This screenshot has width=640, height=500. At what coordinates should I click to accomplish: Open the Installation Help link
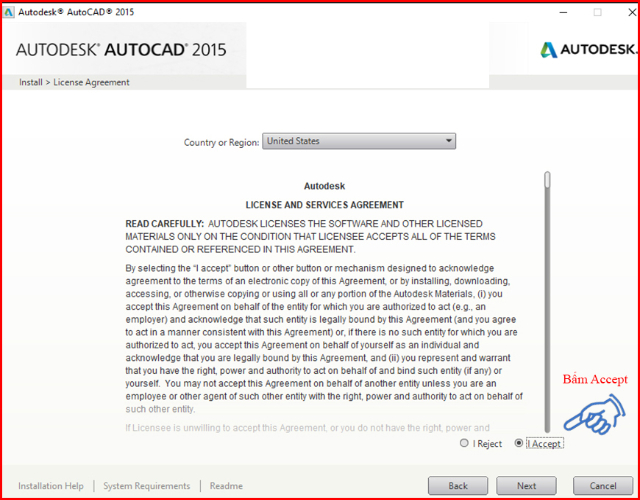coord(51,486)
